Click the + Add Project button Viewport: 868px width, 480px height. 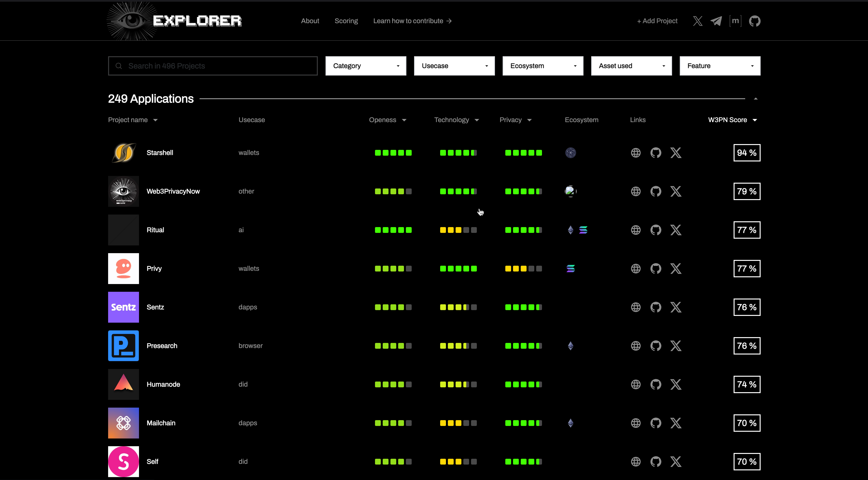pos(657,21)
